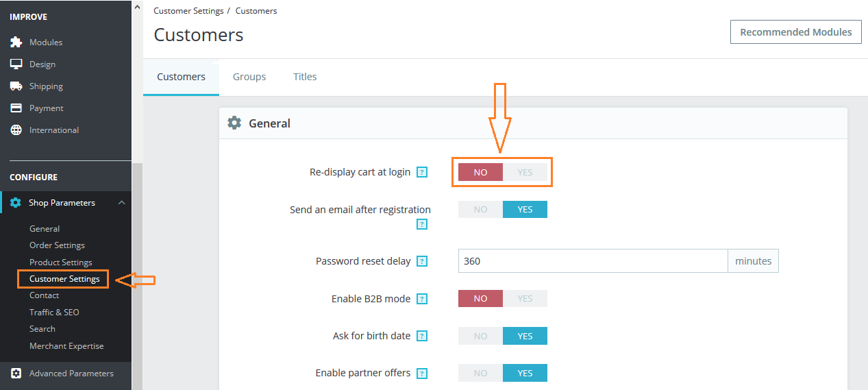The height and width of the screenshot is (390, 868).
Task: Click the Shop Parameters gear icon
Action: [16, 203]
